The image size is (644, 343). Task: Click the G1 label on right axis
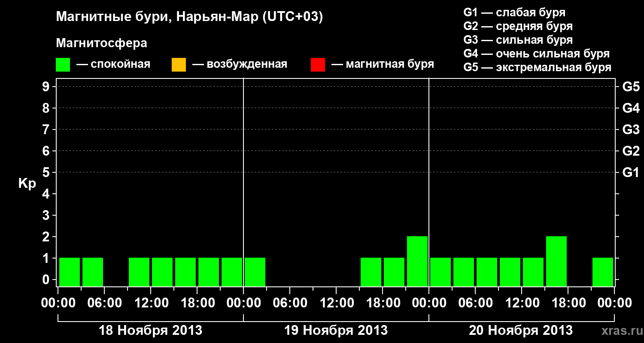coord(631,172)
